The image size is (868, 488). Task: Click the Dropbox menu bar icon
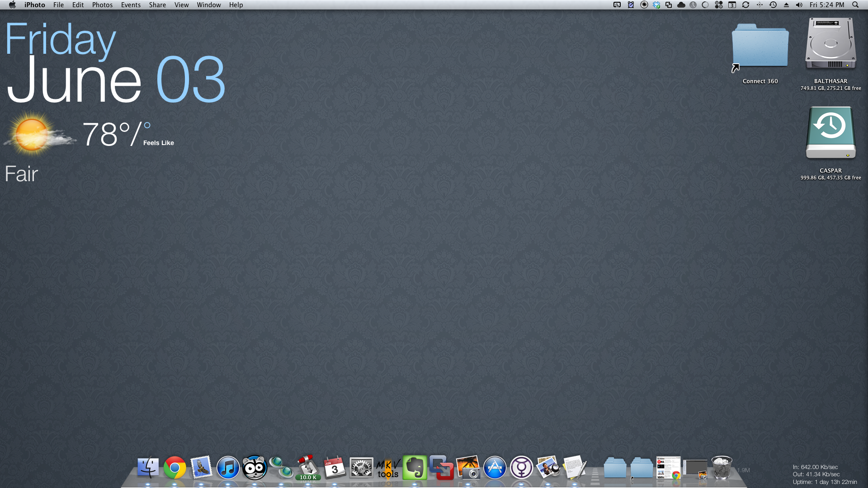pyautogui.click(x=656, y=5)
